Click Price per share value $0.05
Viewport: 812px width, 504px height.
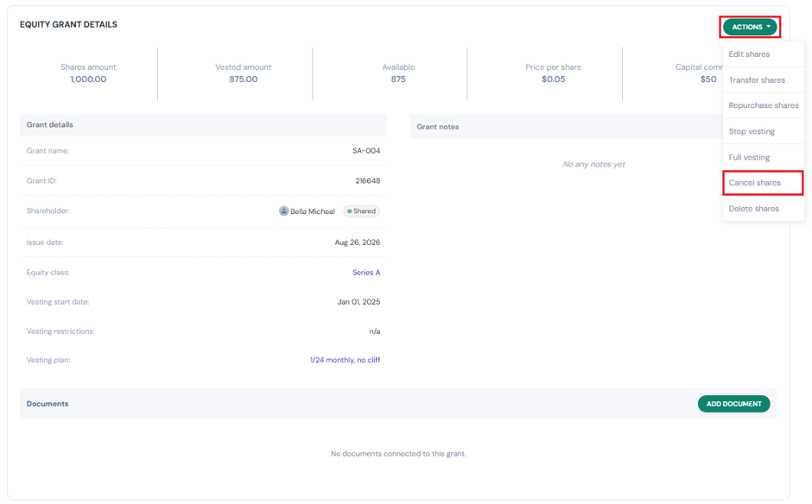(553, 79)
